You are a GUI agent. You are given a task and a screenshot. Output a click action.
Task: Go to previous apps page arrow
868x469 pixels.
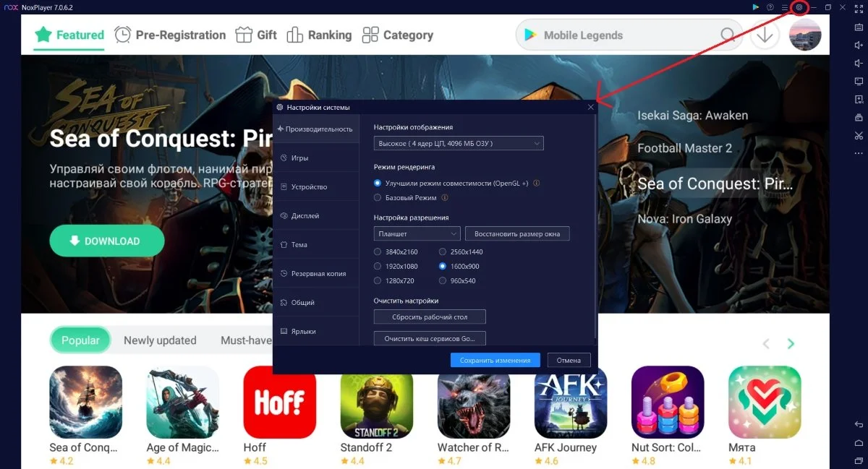[766, 344]
